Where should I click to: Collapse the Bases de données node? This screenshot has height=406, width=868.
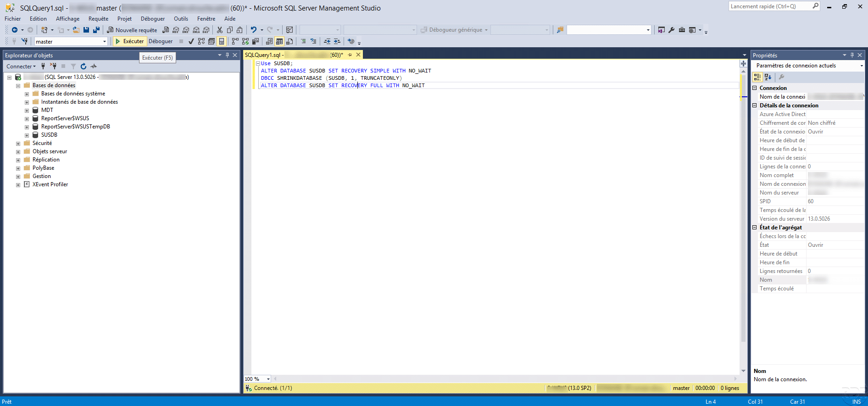tap(18, 86)
